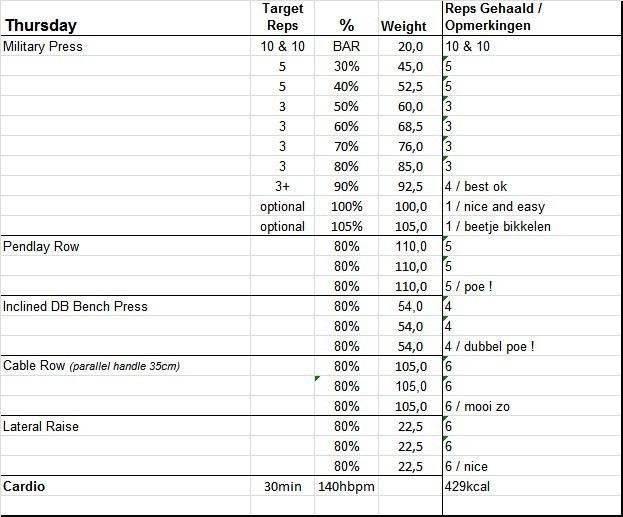
Task: Click the Target Reps column header
Action: coord(281,17)
